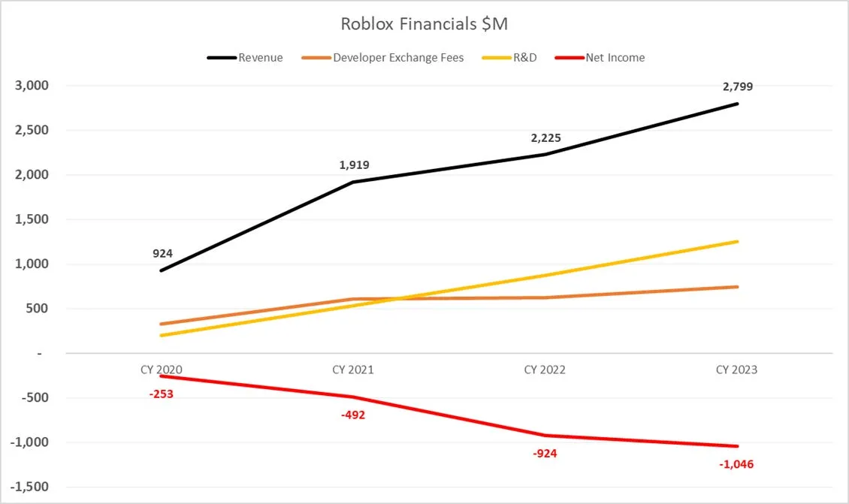Select the 2,799 revenue data label
This screenshot has height=504, width=849.
pyautogui.click(x=737, y=86)
